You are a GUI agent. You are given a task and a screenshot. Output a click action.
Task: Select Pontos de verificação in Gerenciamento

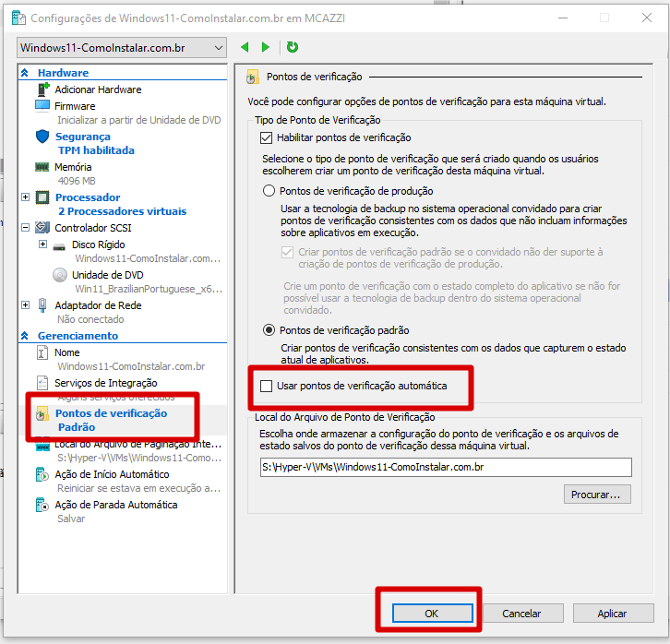[x=111, y=413]
